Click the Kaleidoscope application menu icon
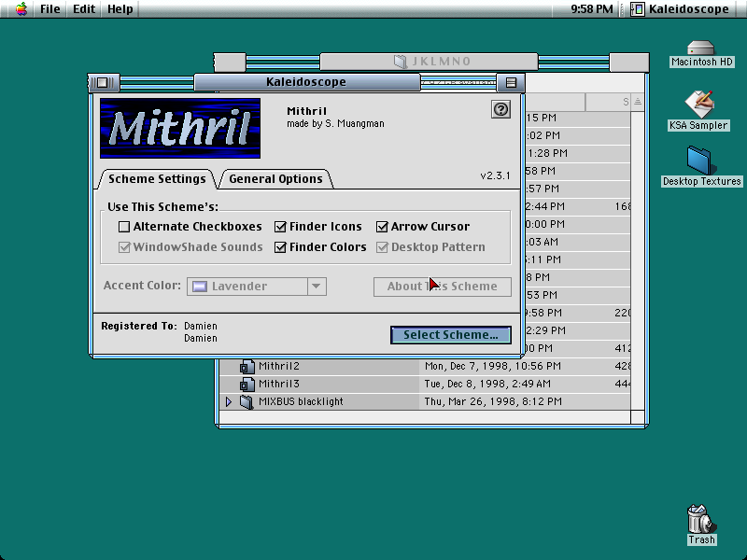This screenshot has height=560, width=747. coord(638,8)
